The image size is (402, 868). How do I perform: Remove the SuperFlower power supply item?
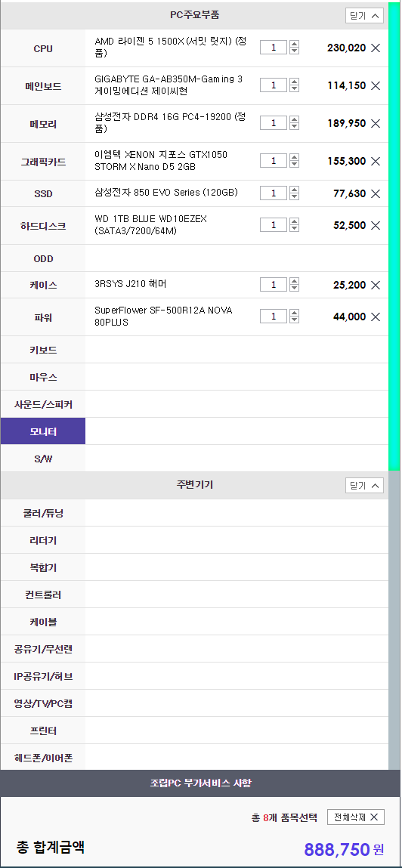(x=376, y=317)
